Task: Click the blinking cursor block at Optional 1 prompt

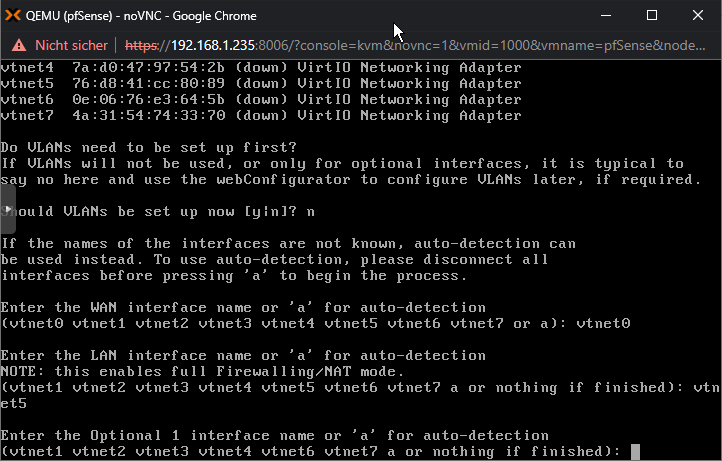Action: pyautogui.click(x=635, y=452)
